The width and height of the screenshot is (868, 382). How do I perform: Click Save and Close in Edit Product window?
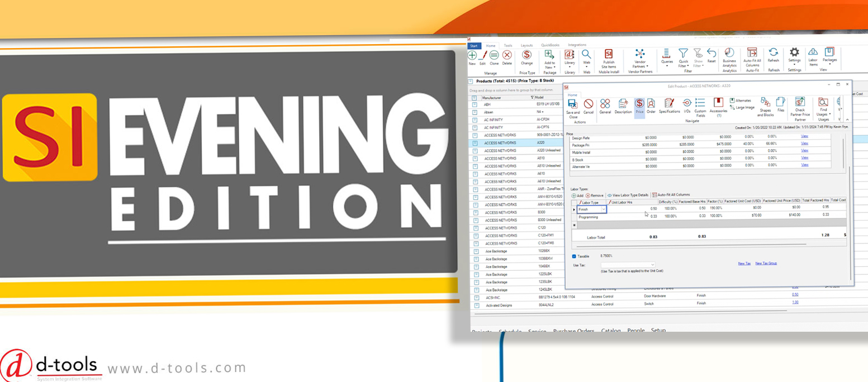(573, 109)
